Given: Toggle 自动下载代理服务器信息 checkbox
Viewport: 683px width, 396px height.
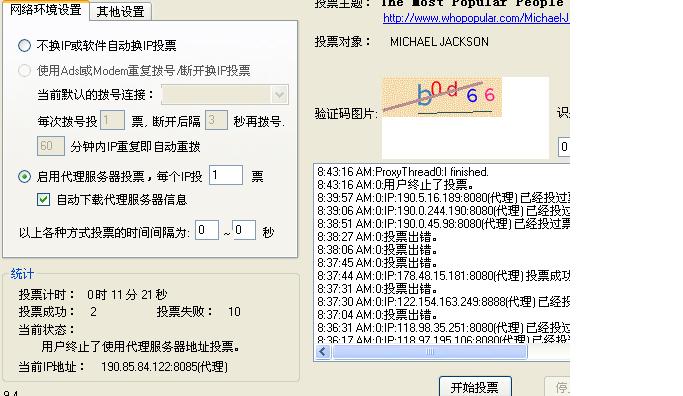Looking at the screenshot, I should pyautogui.click(x=43, y=200).
